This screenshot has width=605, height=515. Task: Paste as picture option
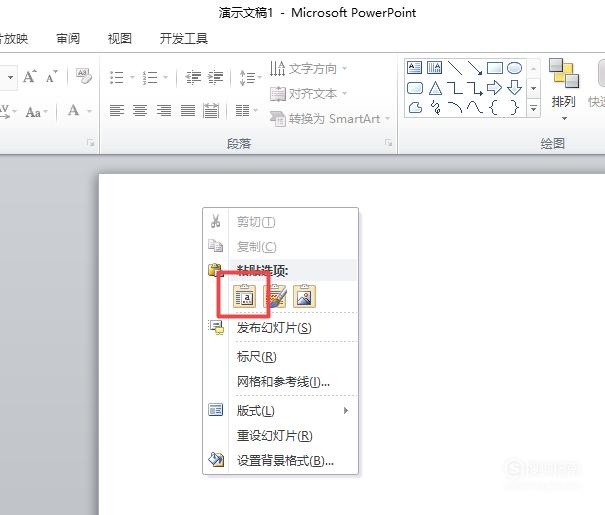pos(304,296)
